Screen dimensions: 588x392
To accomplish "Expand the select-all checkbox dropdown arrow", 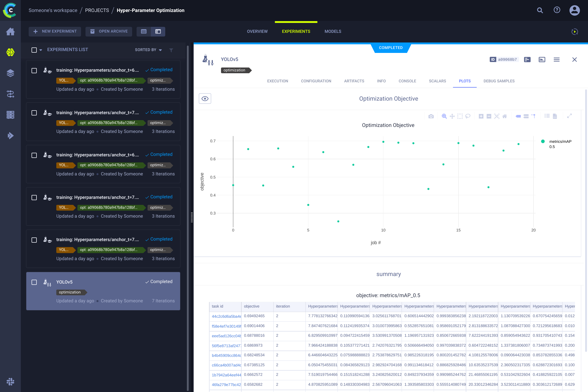I will pyautogui.click(x=41, y=50).
